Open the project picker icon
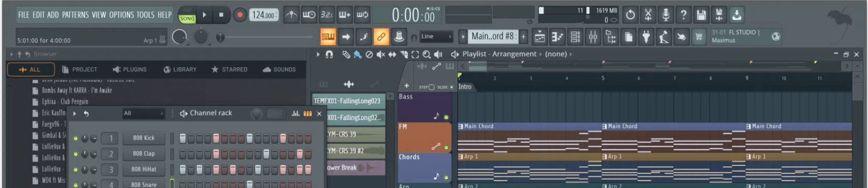868x188 pixels. click(629, 36)
